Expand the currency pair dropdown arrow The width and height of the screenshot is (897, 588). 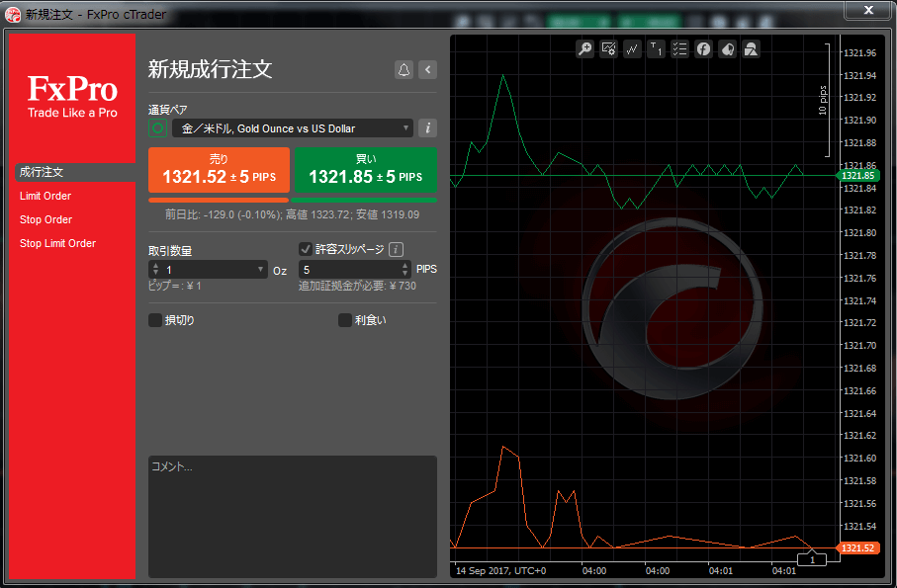[x=405, y=128]
